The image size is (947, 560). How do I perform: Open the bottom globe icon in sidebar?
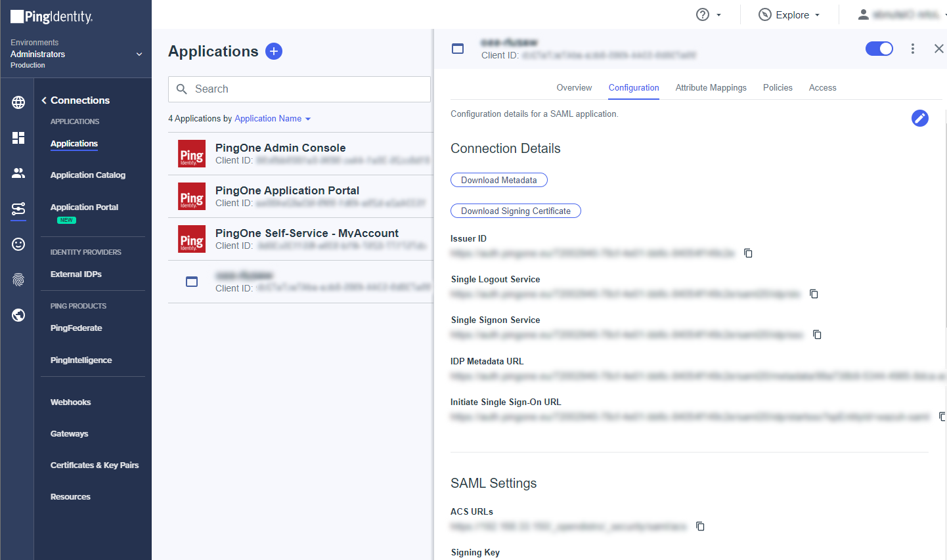coord(18,315)
